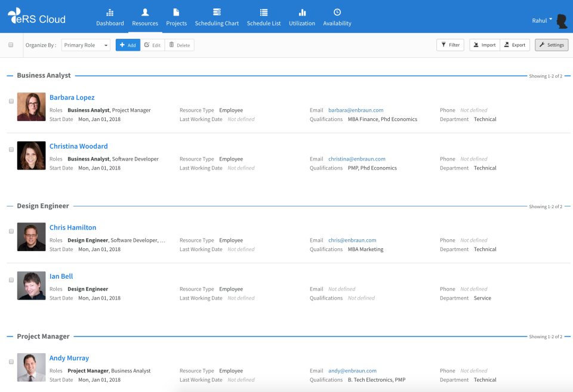Open the Projects document icon

pyautogui.click(x=176, y=13)
